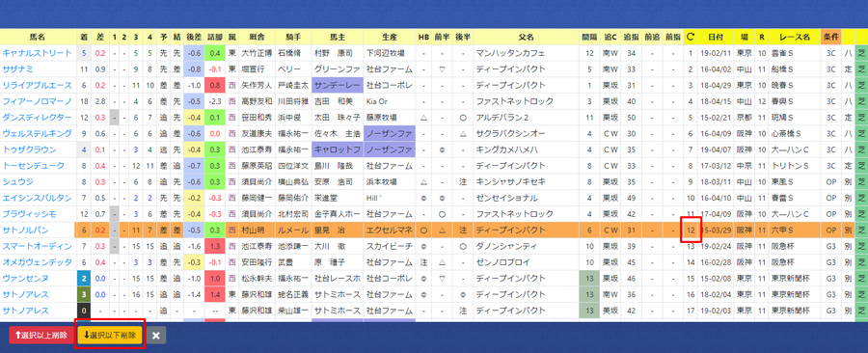Screen dimensions: 868x353
Task: Click the レース名 column header
Action: pos(795,37)
